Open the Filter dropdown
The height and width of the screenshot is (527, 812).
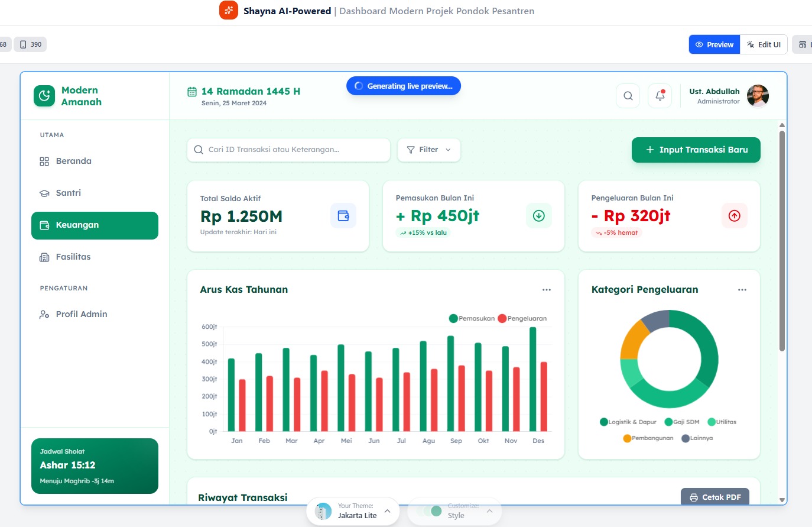(x=428, y=150)
